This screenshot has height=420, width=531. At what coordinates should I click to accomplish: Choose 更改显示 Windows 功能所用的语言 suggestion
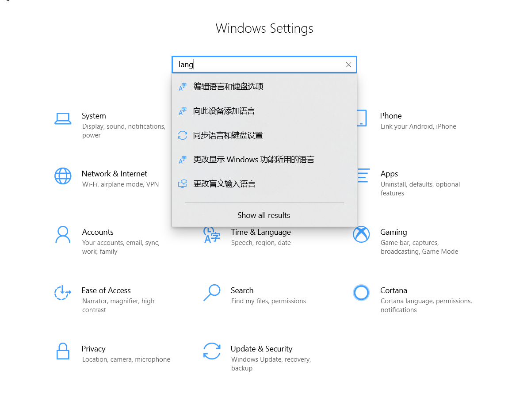click(264, 160)
